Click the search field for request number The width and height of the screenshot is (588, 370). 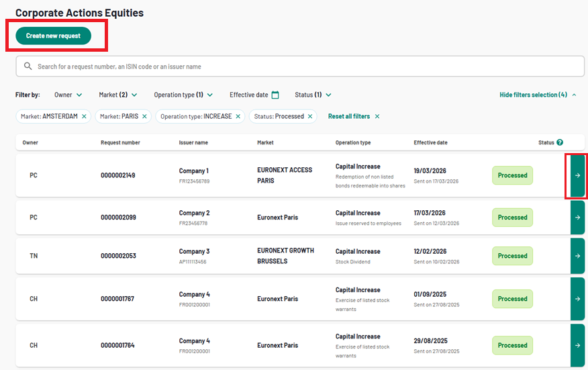coord(302,66)
